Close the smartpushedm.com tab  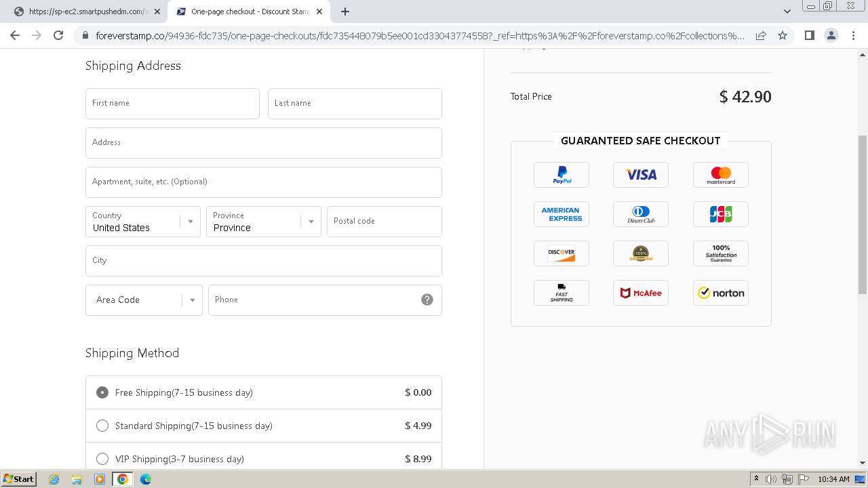click(x=157, y=12)
